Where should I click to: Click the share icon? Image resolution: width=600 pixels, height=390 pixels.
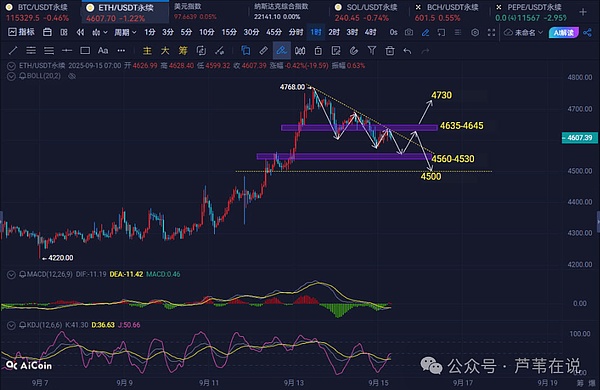(x=587, y=33)
